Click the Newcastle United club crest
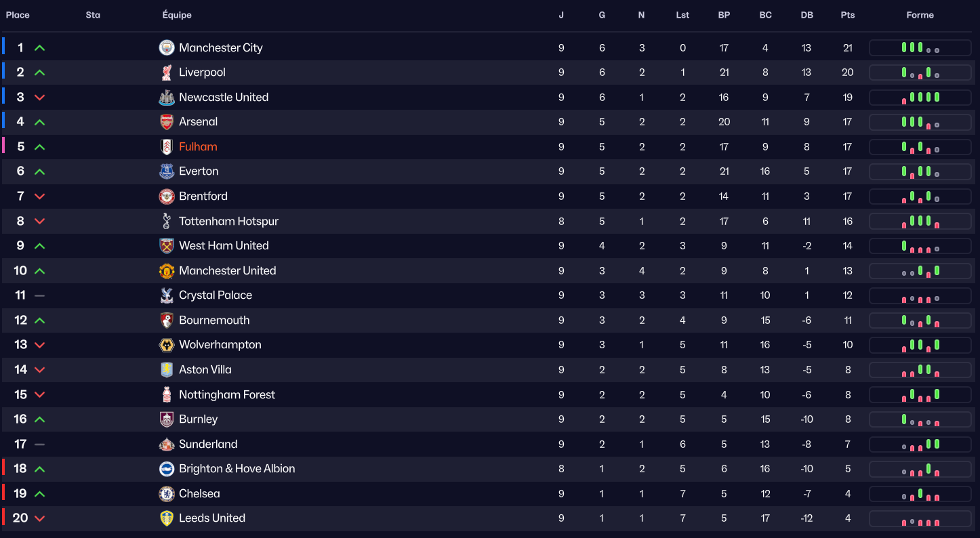 click(x=167, y=98)
